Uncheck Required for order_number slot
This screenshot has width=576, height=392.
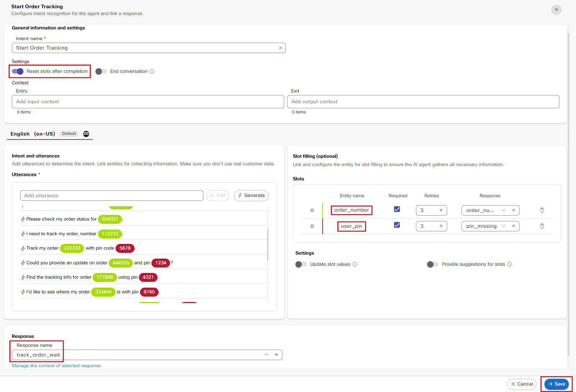pyautogui.click(x=397, y=209)
